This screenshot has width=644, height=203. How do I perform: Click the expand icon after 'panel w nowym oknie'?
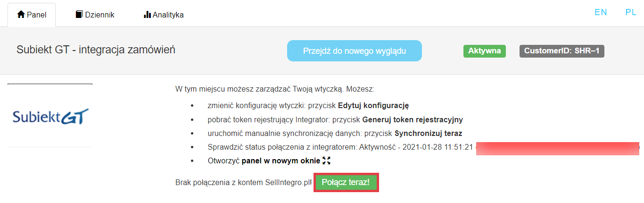point(326,161)
